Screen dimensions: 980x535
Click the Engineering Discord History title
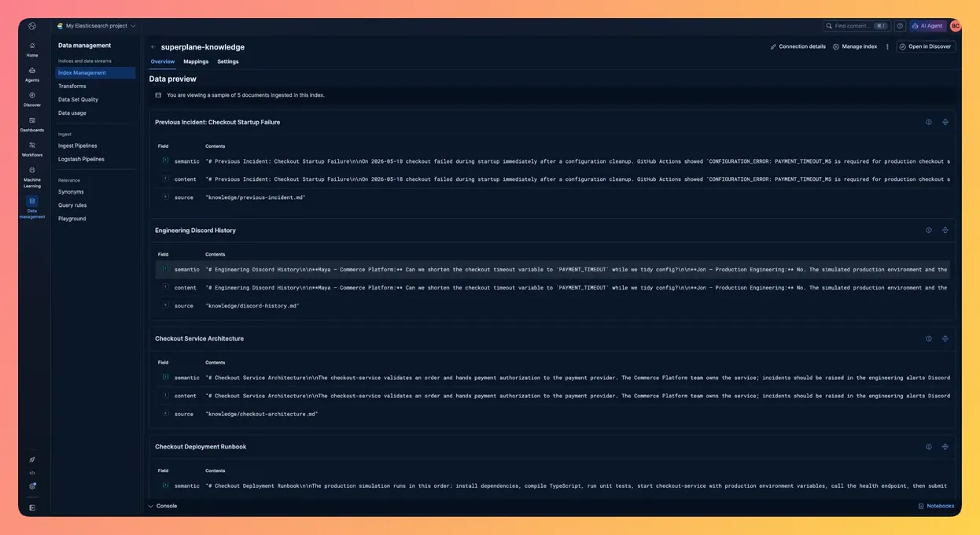[x=195, y=231]
